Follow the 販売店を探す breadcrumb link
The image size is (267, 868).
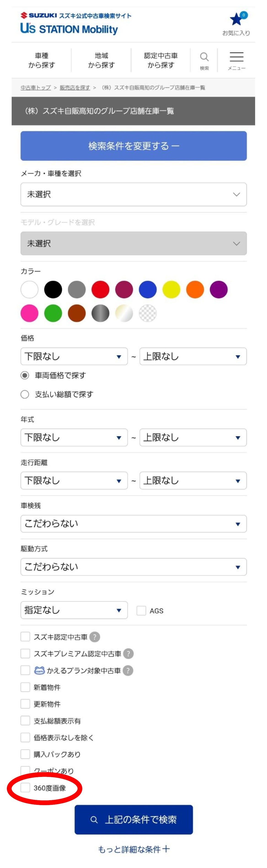(x=75, y=88)
